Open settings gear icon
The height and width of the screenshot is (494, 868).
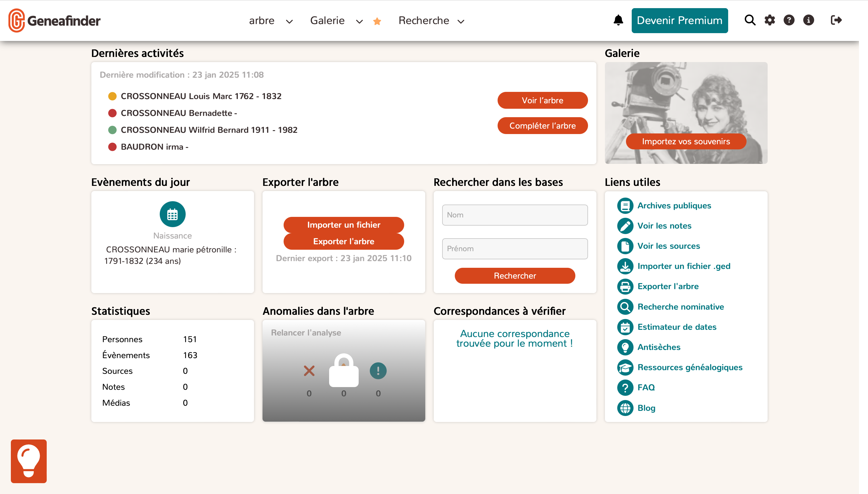click(769, 20)
